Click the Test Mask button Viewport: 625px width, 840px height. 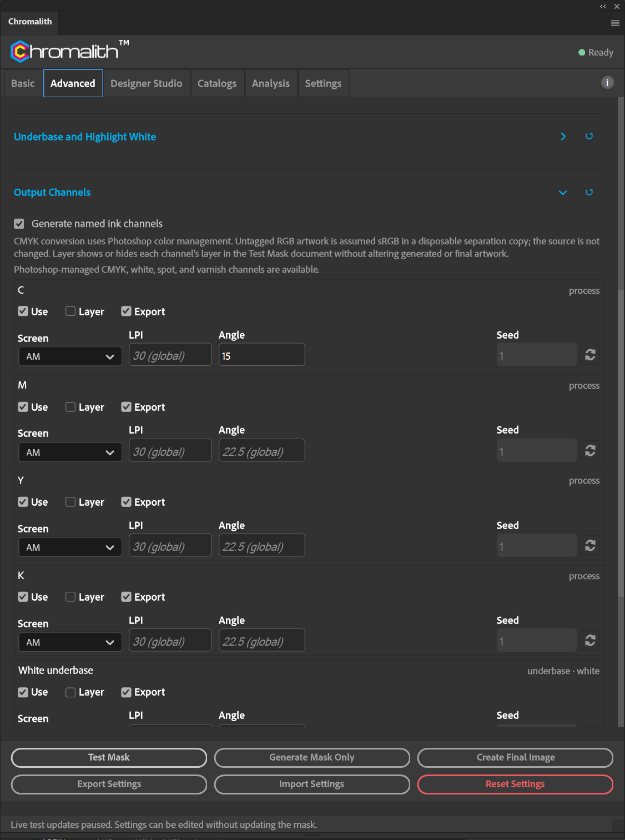click(x=109, y=757)
